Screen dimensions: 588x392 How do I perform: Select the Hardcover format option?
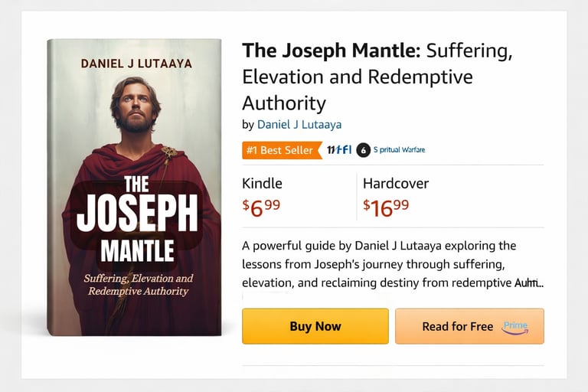tap(395, 184)
